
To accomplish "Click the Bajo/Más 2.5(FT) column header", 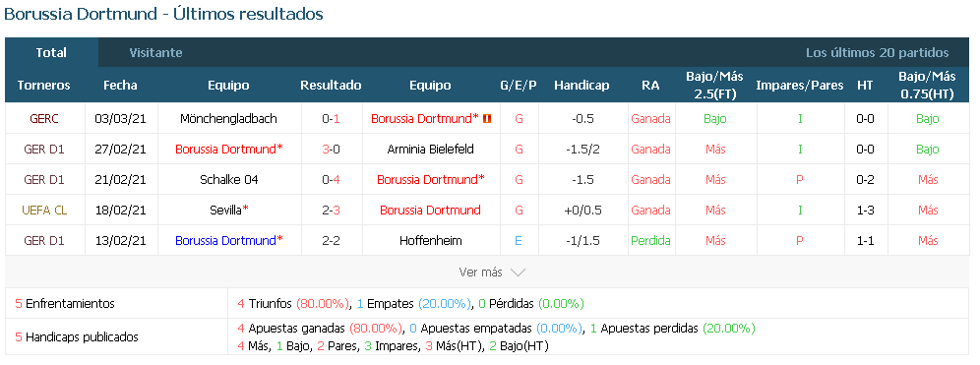I will coord(715,85).
